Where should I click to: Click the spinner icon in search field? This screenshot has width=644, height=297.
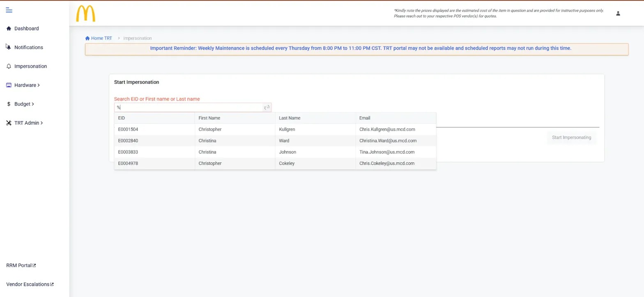pyautogui.click(x=267, y=107)
